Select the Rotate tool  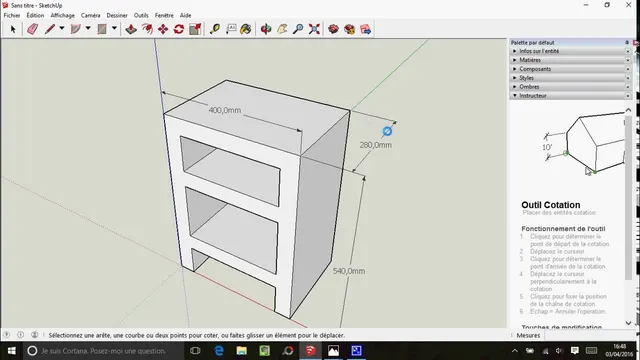179,29
